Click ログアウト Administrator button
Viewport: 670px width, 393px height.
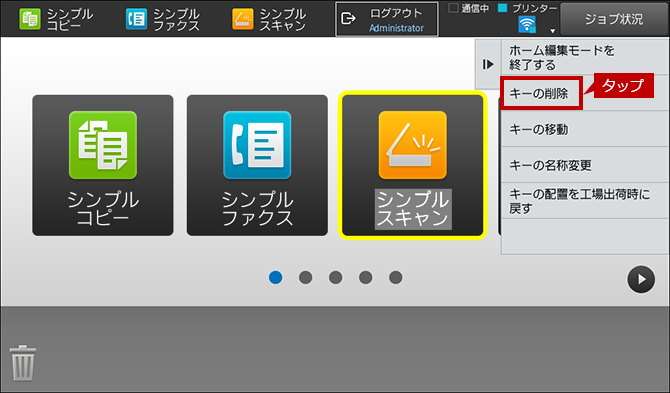point(387,19)
